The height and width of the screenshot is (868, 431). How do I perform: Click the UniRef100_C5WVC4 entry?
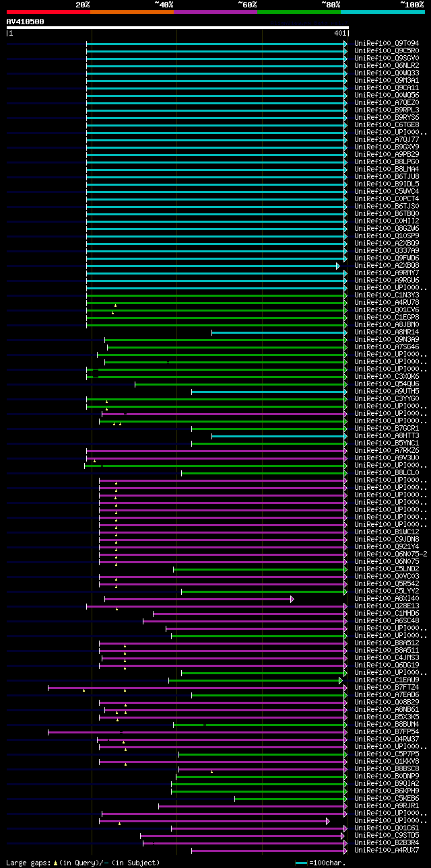(387, 192)
